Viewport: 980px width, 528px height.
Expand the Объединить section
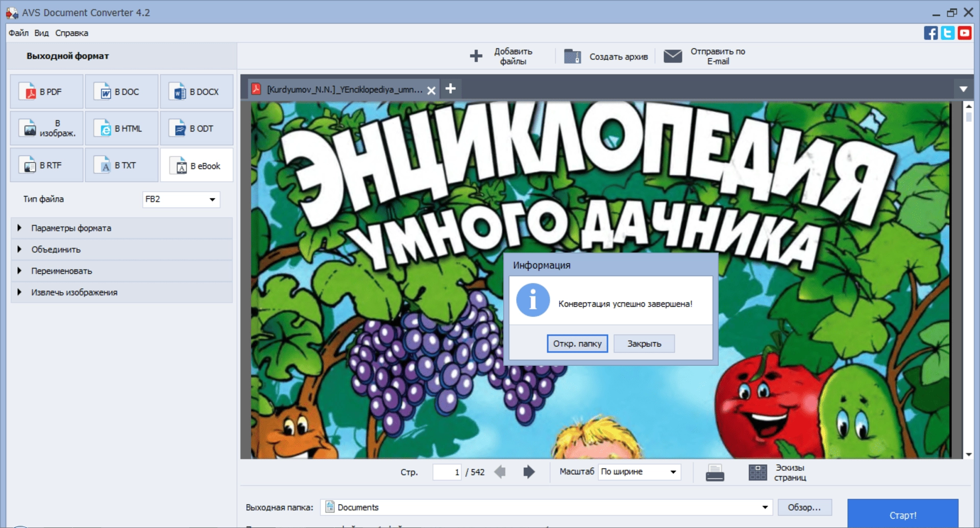121,249
